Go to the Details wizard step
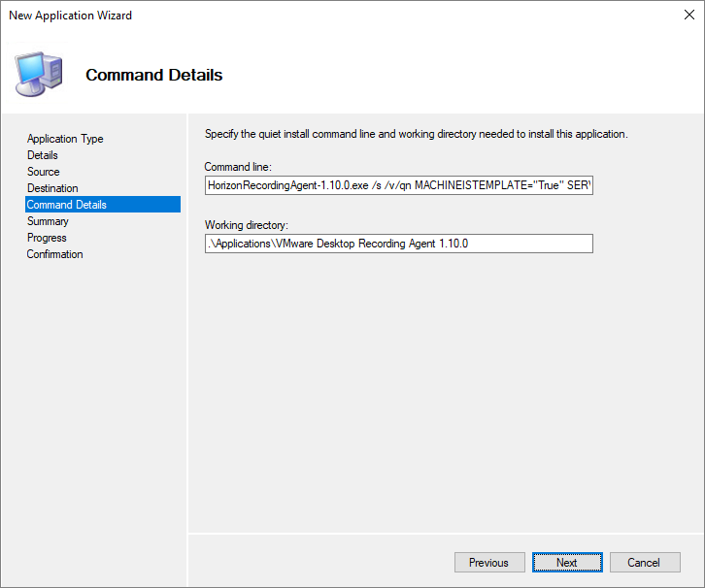The image size is (705, 588). point(43,155)
